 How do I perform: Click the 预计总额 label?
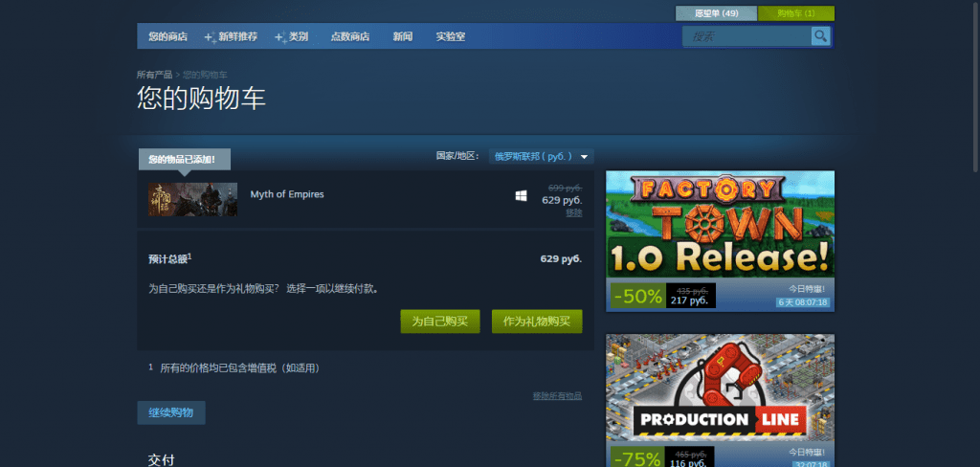point(170,258)
